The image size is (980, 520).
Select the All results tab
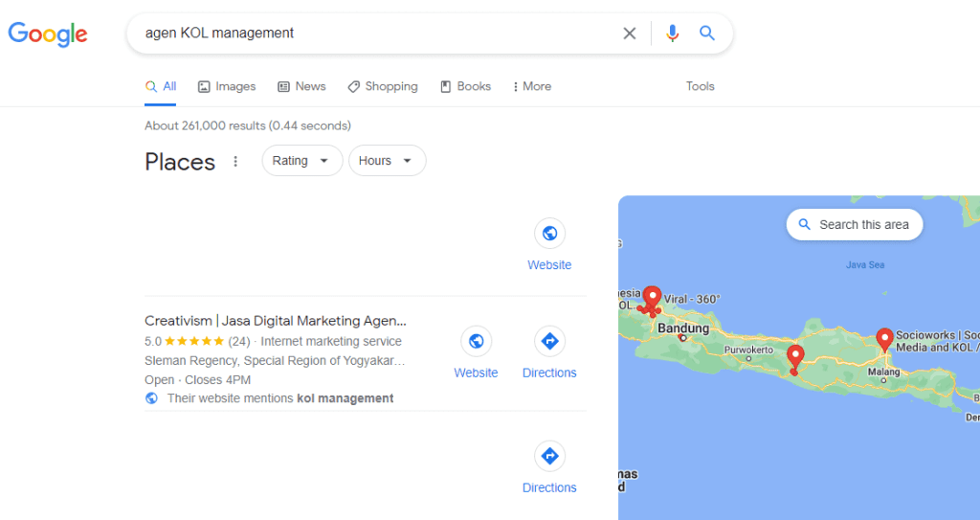[161, 86]
